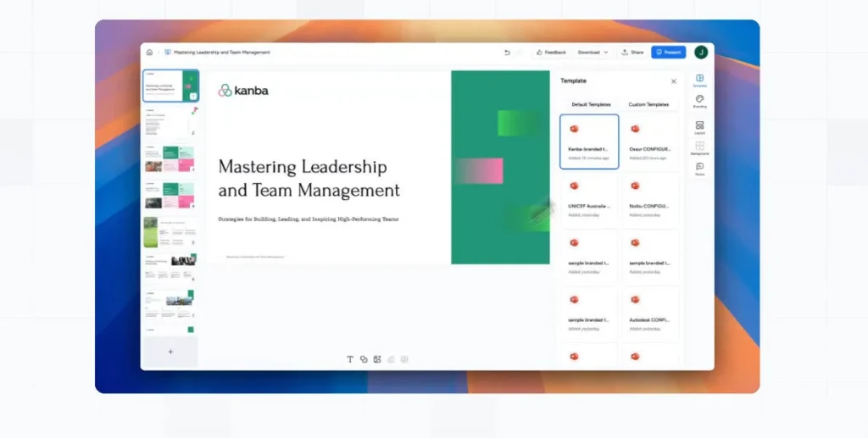Screen dimensions: 868x438
Task: Select the greyed table tool icon
Action: click(404, 359)
